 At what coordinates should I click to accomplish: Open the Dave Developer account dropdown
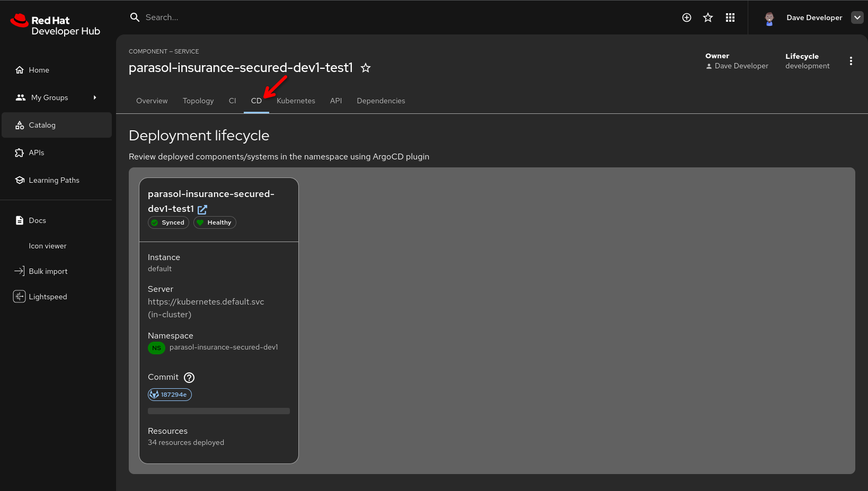click(857, 17)
